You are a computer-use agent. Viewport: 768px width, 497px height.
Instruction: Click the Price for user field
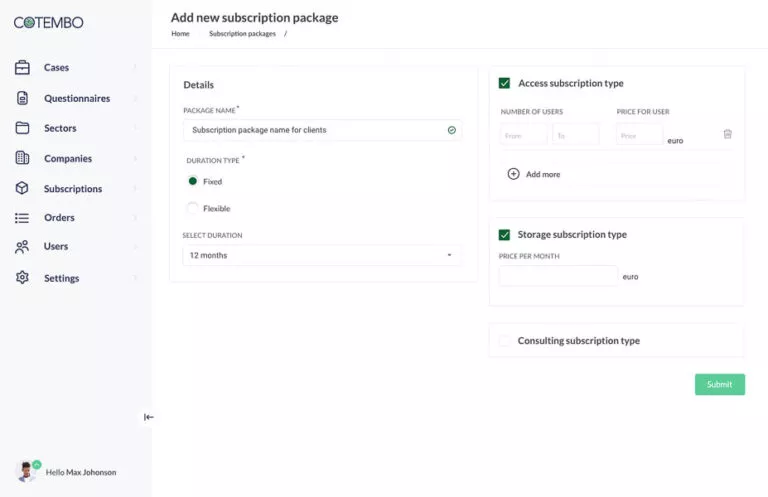(639, 135)
